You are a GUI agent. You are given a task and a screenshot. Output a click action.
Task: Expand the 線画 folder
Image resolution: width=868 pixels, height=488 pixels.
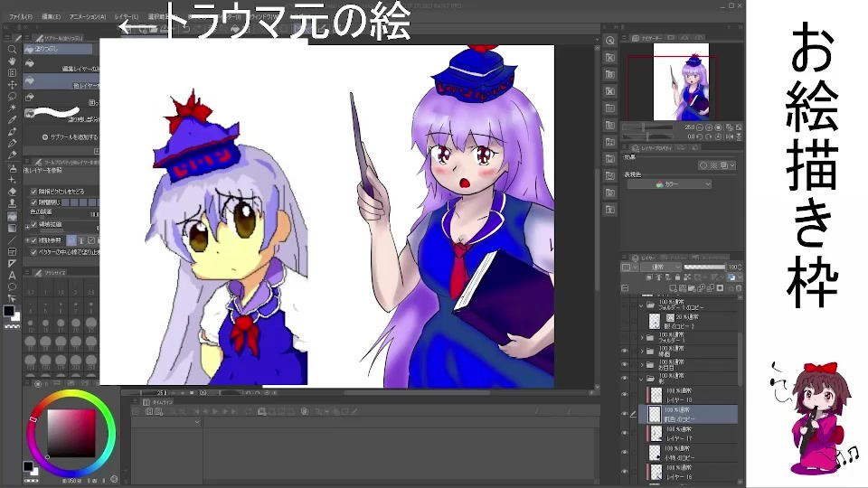(x=642, y=351)
